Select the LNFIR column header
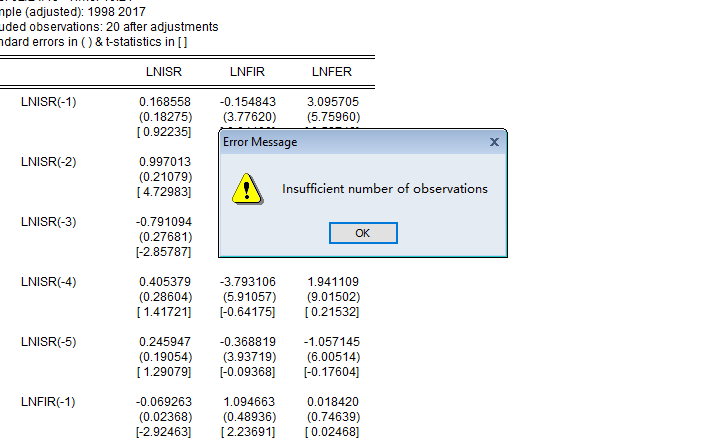The image size is (723, 444). coord(247,72)
